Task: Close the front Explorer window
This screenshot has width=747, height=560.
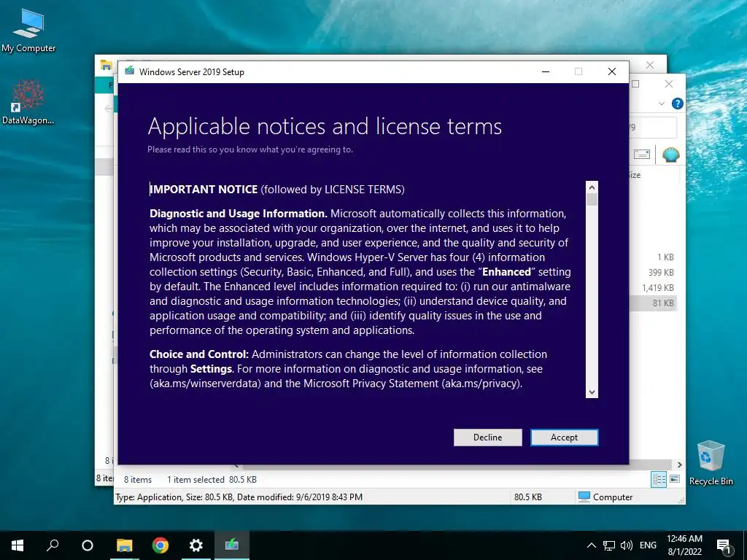Action: (x=668, y=85)
